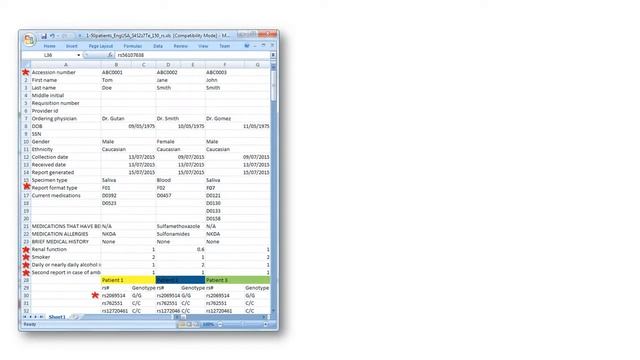The height and width of the screenshot is (360, 640).
Task: Switch to the Formulas tab
Action: [133, 46]
